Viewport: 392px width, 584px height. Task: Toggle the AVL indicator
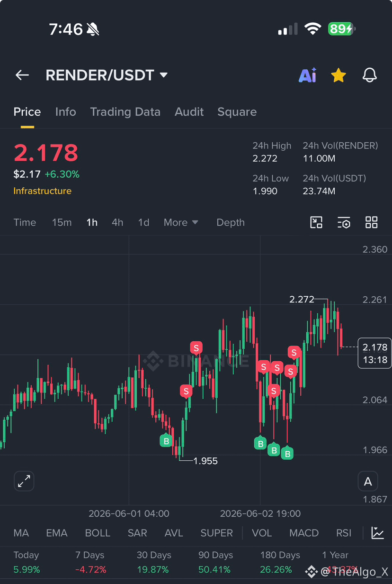click(x=174, y=533)
